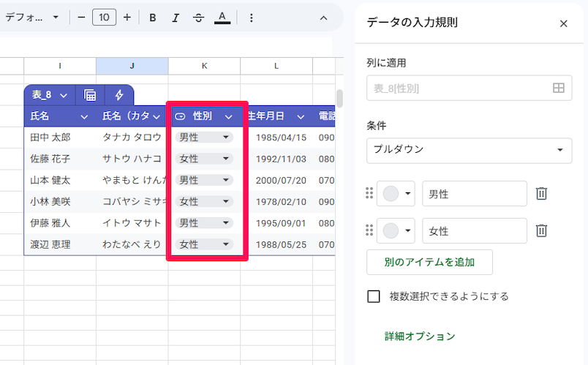
Task: Open the font family dropdown デフォ...
Action: tap(32, 18)
